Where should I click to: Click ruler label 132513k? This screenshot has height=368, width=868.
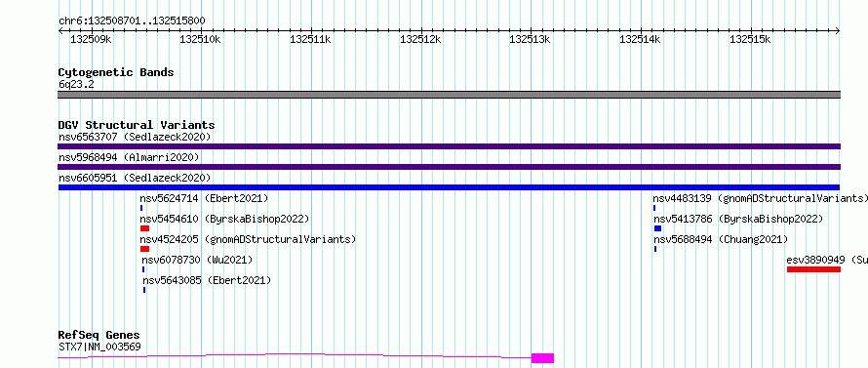tap(531, 39)
